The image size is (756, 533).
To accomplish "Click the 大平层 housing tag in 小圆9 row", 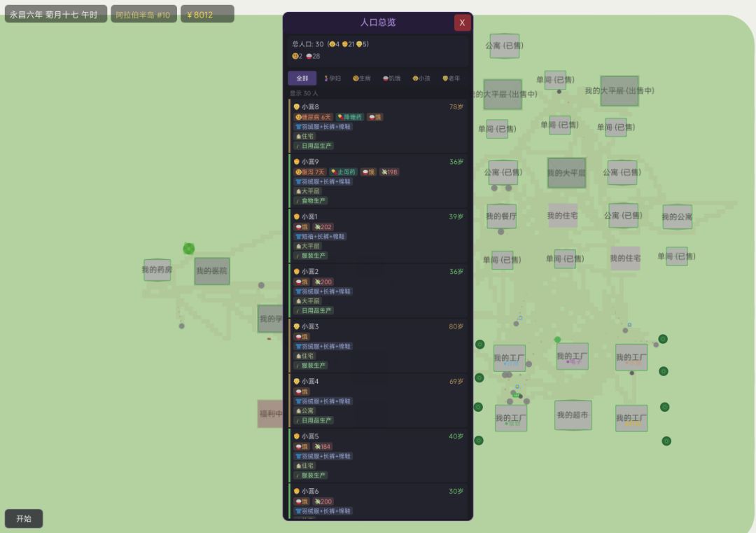I will pyautogui.click(x=307, y=191).
